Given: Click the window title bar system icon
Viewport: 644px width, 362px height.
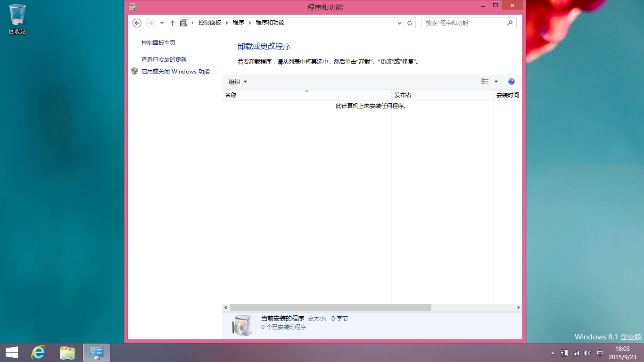Looking at the screenshot, I should [x=132, y=7].
